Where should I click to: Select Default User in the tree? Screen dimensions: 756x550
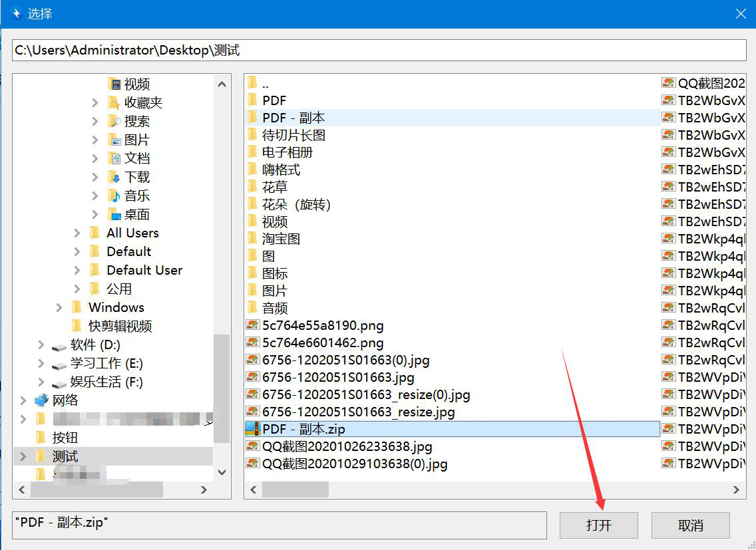(x=144, y=270)
